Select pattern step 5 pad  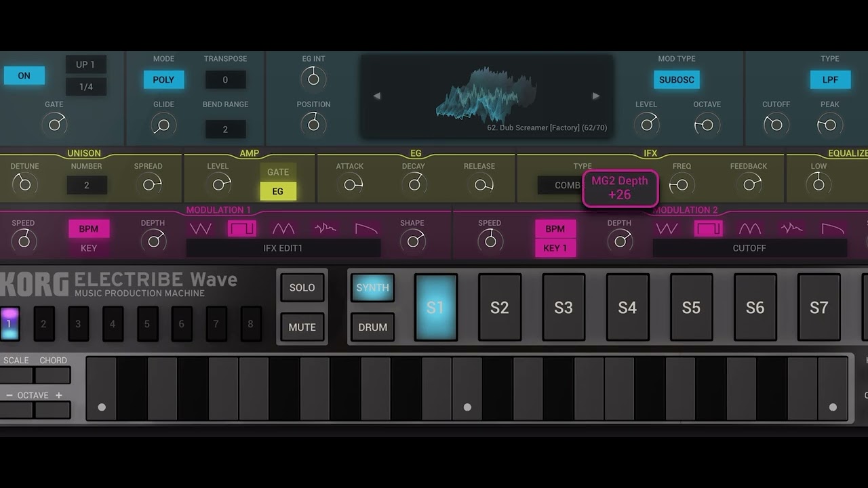[x=146, y=324]
